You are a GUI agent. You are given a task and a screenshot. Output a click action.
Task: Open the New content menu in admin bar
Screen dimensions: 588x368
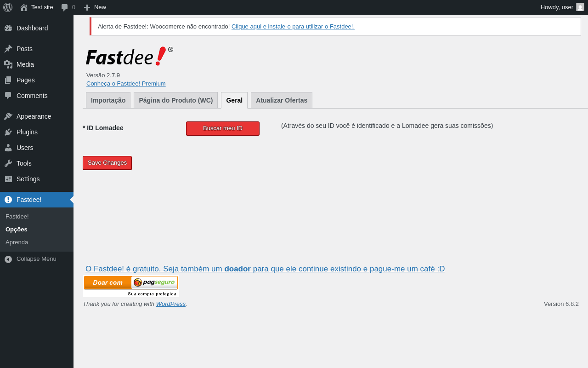[x=95, y=7]
